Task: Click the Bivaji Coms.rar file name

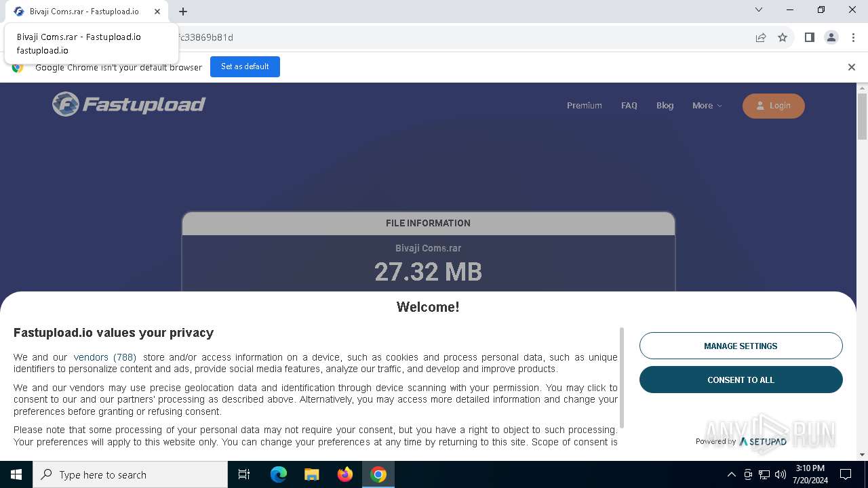Action: click(x=428, y=248)
